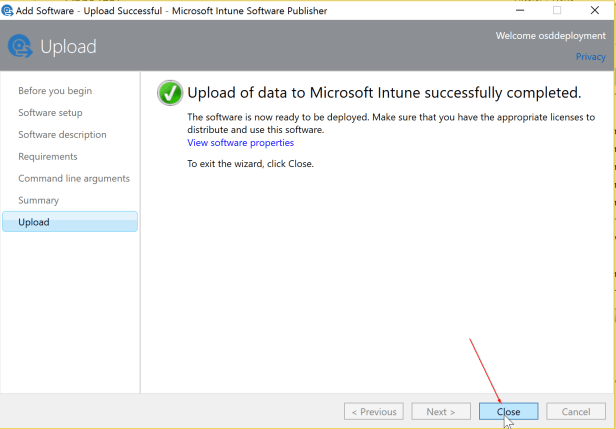
Task: Select the Command line arguments step
Action: coord(74,178)
